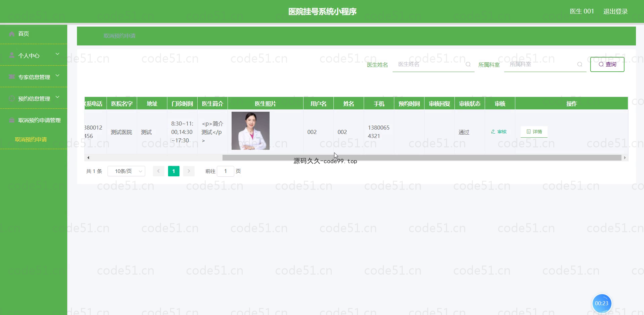Image resolution: width=644 pixels, height=315 pixels.
Task: Click the 地址 column header
Action: pyautogui.click(x=152, y=104)
